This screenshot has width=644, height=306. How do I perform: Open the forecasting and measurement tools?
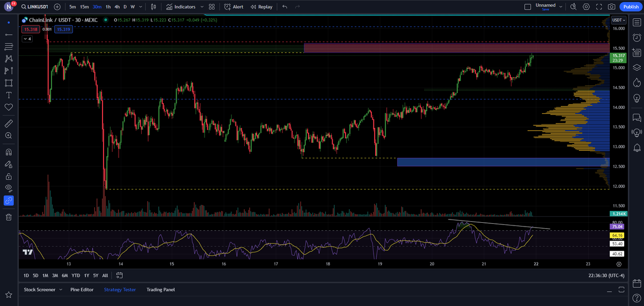(x=9, y=70)
